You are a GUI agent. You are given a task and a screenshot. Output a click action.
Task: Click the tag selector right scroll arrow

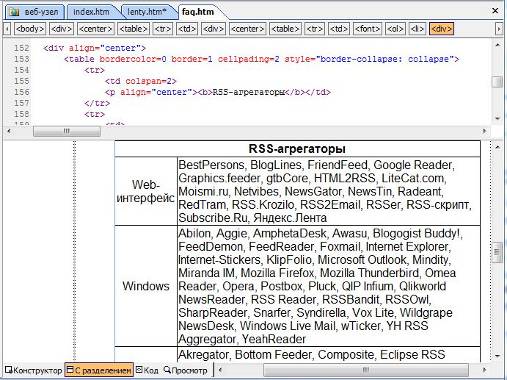(499, 29)
